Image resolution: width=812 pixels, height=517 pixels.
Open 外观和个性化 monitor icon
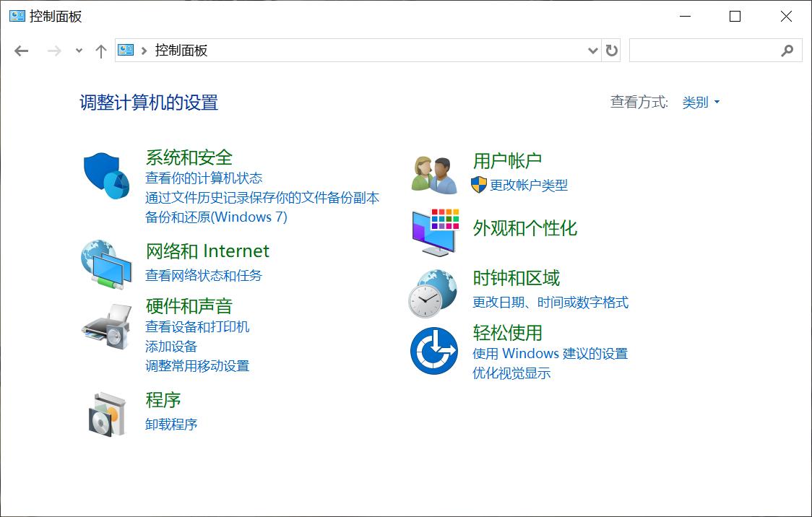pyautogui.click(x=433, y=231)
